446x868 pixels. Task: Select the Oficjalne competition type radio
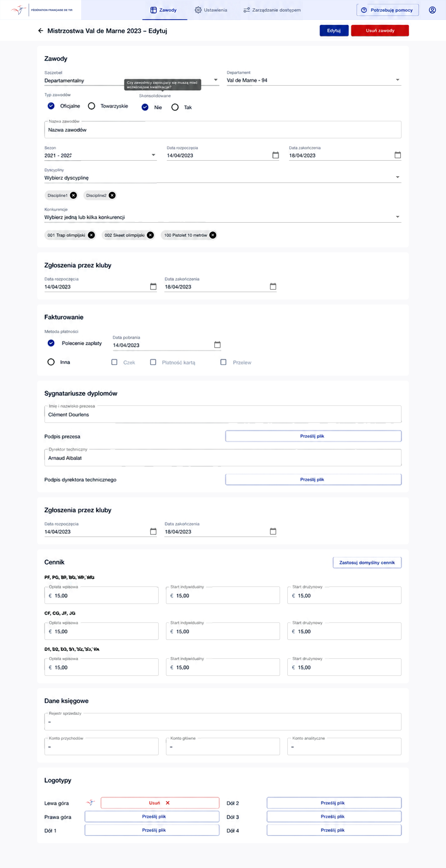click(x=51, y=106)
